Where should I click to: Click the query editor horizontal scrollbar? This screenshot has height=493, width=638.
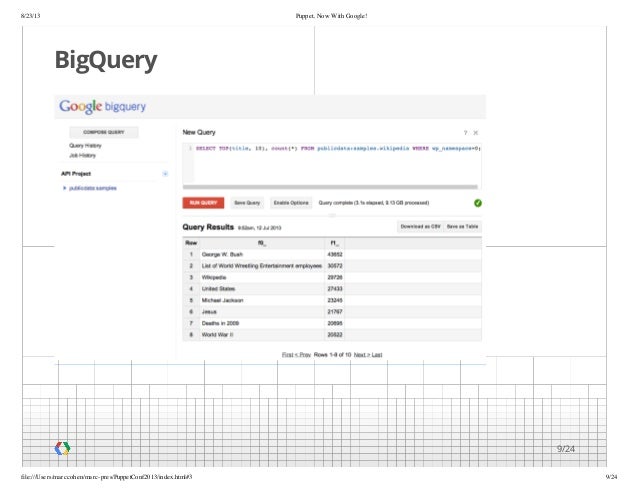pos(330,187)
